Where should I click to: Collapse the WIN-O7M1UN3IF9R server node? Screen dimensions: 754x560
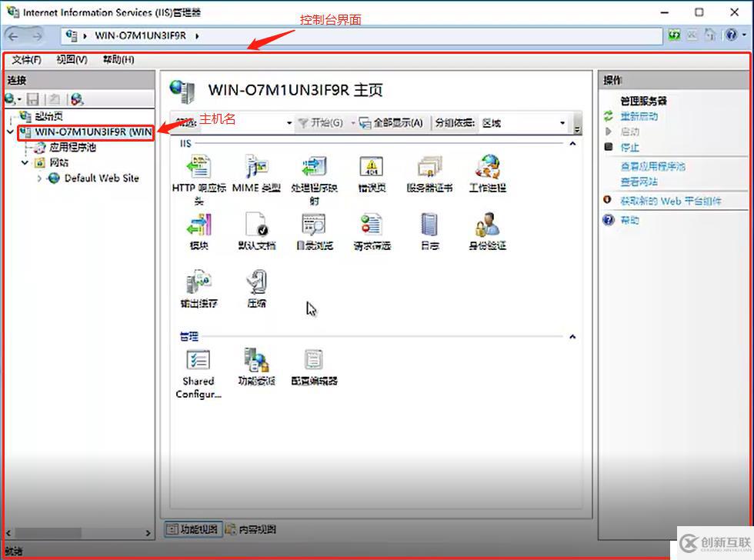tap(10, 132)
